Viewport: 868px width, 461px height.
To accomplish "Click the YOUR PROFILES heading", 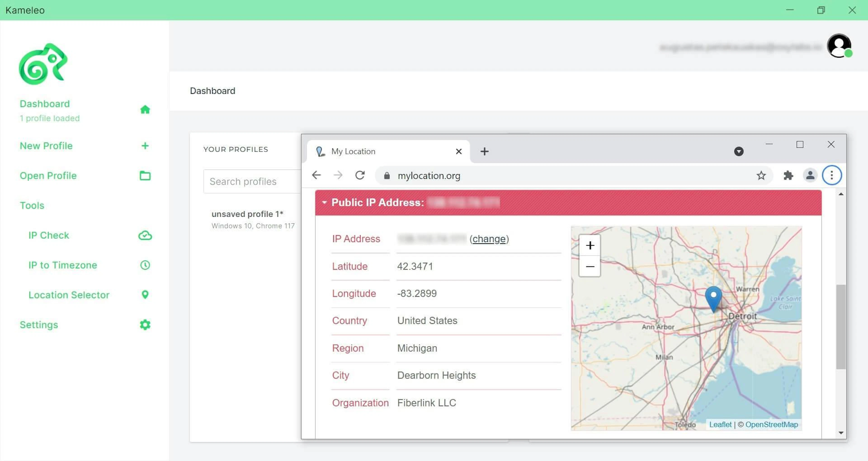I will click(x=236, y=149).
